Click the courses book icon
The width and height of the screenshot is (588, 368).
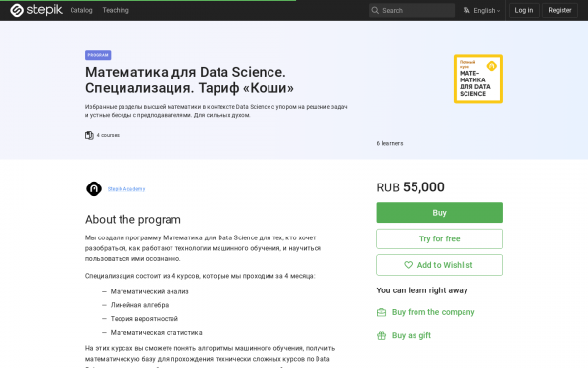click(89, 135)
